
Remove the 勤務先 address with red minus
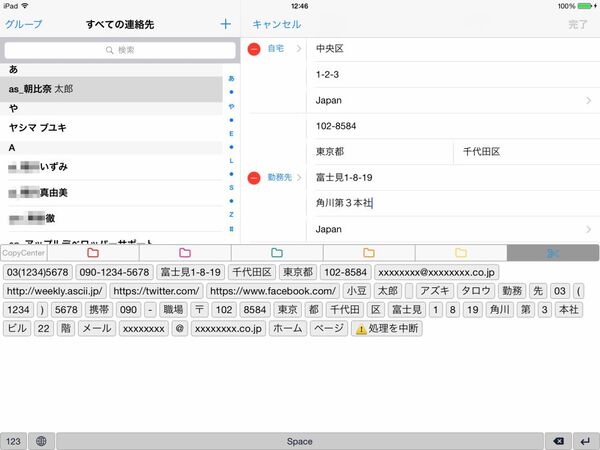pos(254,178)
